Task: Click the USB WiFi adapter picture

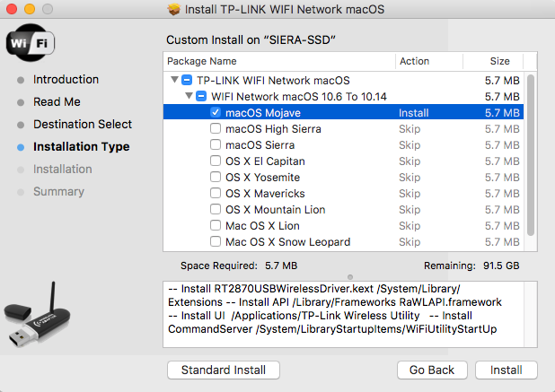Action: pos(37,315)
